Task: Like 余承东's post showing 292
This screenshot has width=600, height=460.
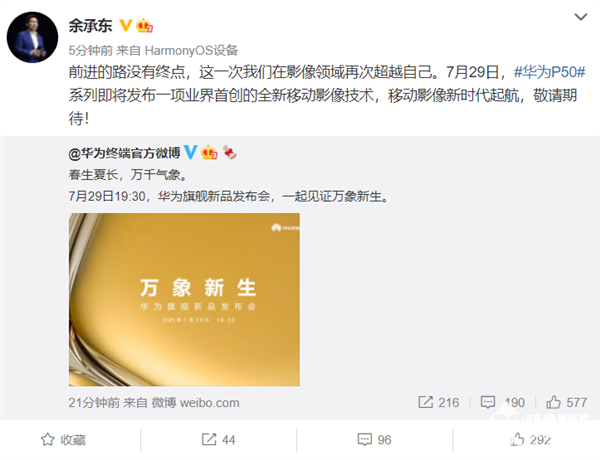Action: (531, 440)
